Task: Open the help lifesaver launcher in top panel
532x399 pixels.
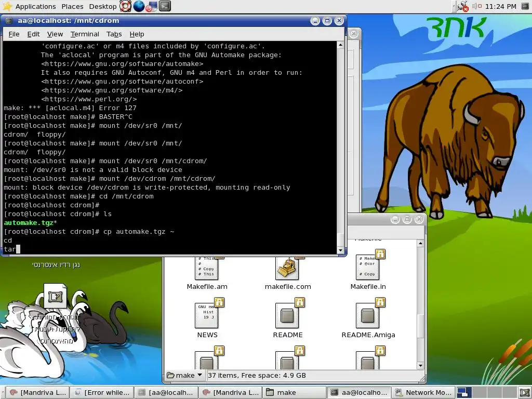Action: (x=126, y=6)
